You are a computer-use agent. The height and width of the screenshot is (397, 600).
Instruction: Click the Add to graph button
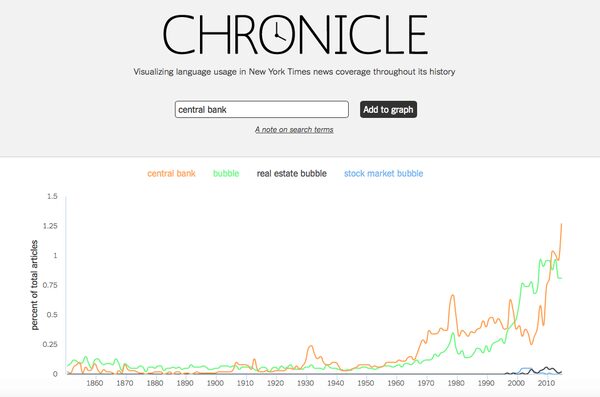(388, 109)
